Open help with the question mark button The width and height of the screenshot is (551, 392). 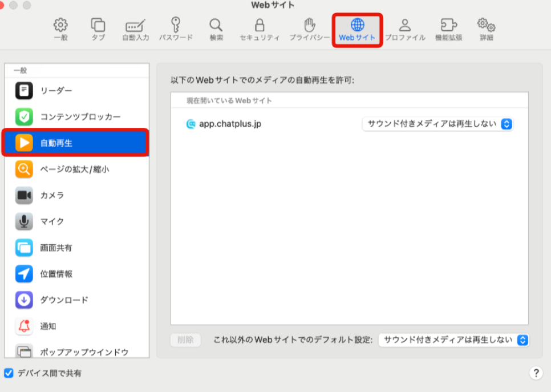coord(536,373)
